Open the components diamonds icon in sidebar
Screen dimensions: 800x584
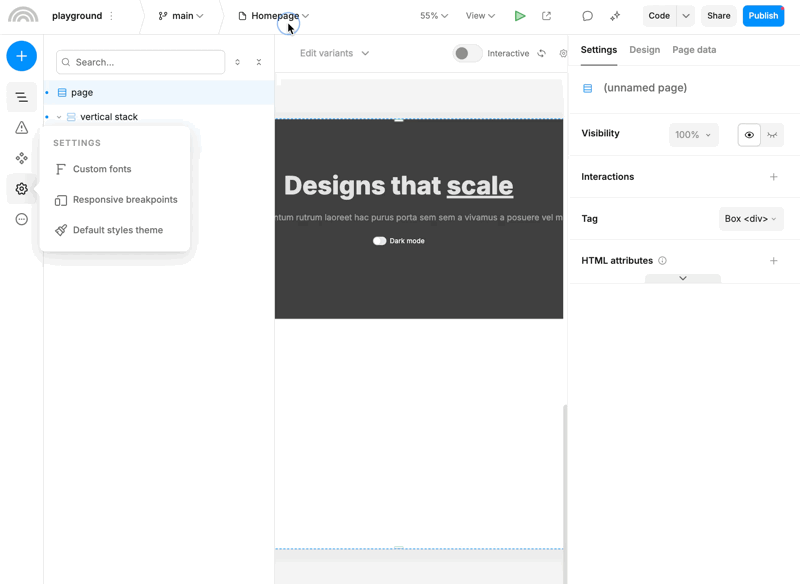(21, 158)
